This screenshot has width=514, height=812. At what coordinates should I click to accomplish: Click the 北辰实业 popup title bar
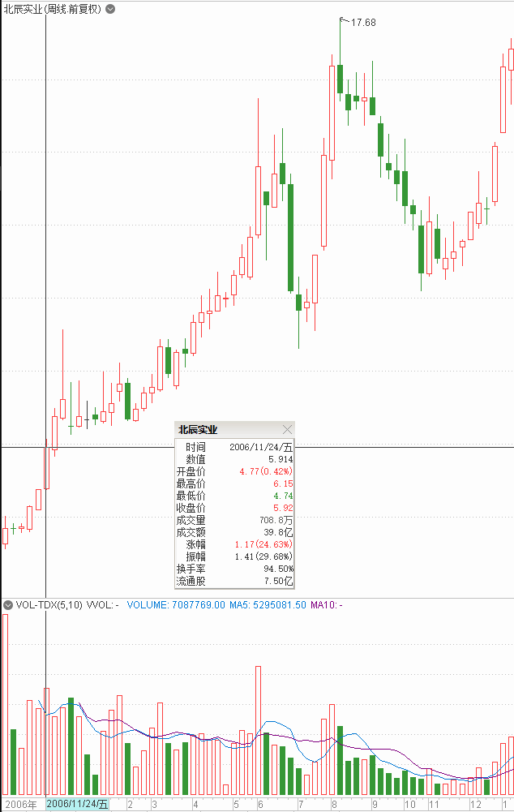coord(227,429)
